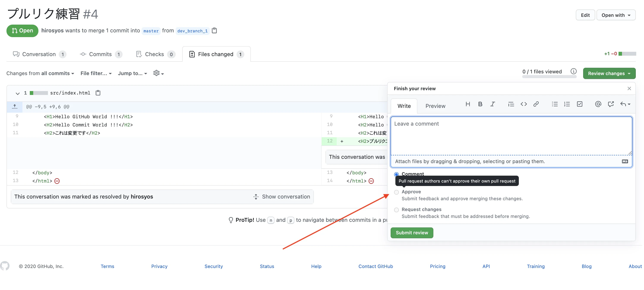
Task: Switch to the Conversation tab
Action: pyautogui.click(x=39, y=54)
